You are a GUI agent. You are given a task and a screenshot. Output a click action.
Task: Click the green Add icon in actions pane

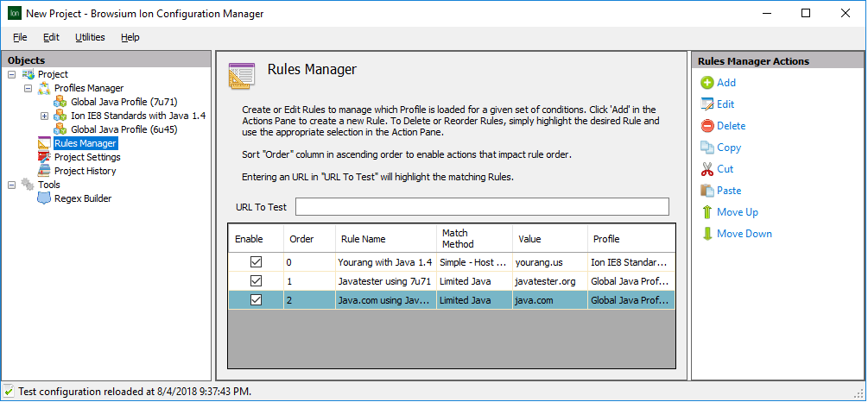coord(706,83)
